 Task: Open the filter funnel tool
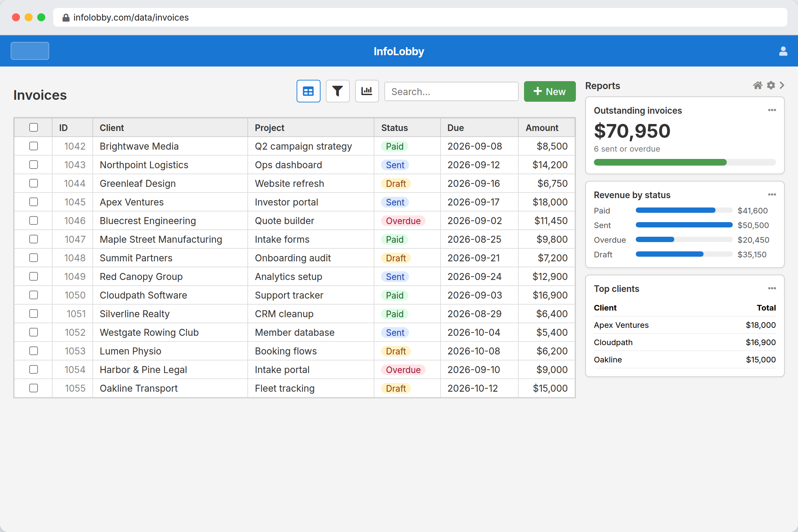coord(337,91)
